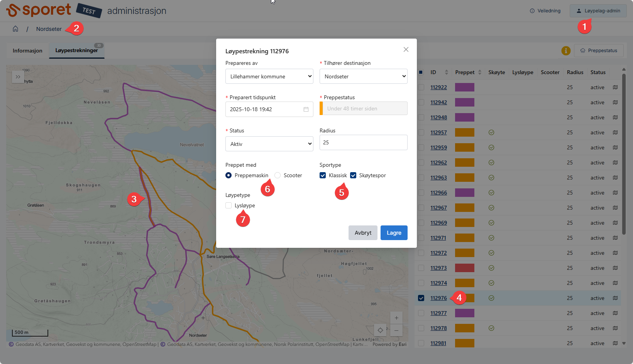Edit the Radius input field
Image resolution: width=633 pixels, height=364 pixels.
363,142
